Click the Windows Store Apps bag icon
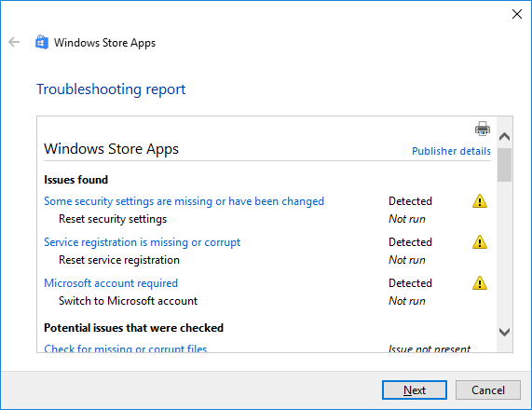 pos(42,43)
